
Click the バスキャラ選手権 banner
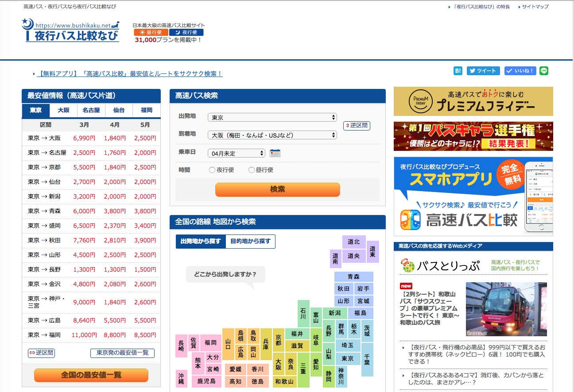click(x=473, y=136)
